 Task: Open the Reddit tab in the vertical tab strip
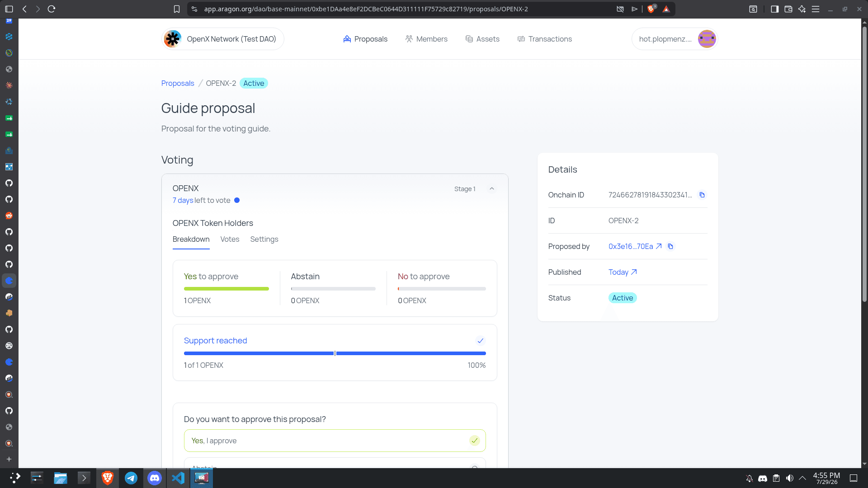click(9, 216)
